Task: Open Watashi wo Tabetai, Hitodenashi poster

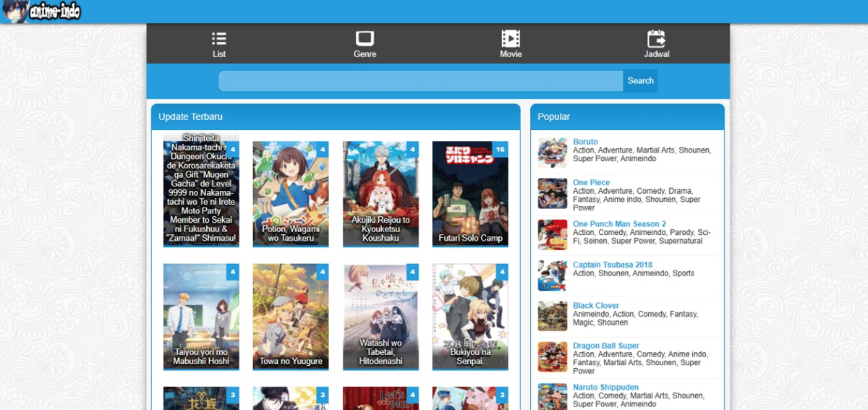Action: [380, 316]
